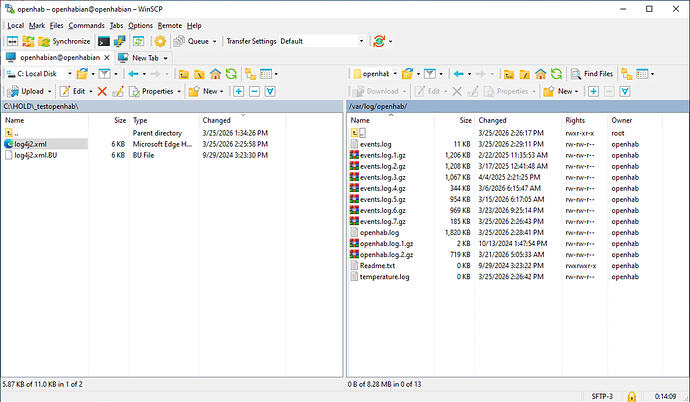
Task: Select temperature.log in remote panel
Action: 384,277
